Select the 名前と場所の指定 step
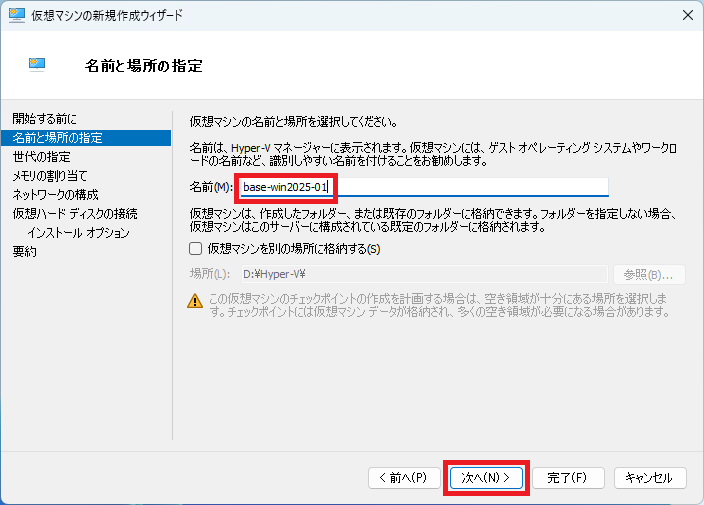The width and height of the screenshot is (704, 505). click(x=86, y=138)
